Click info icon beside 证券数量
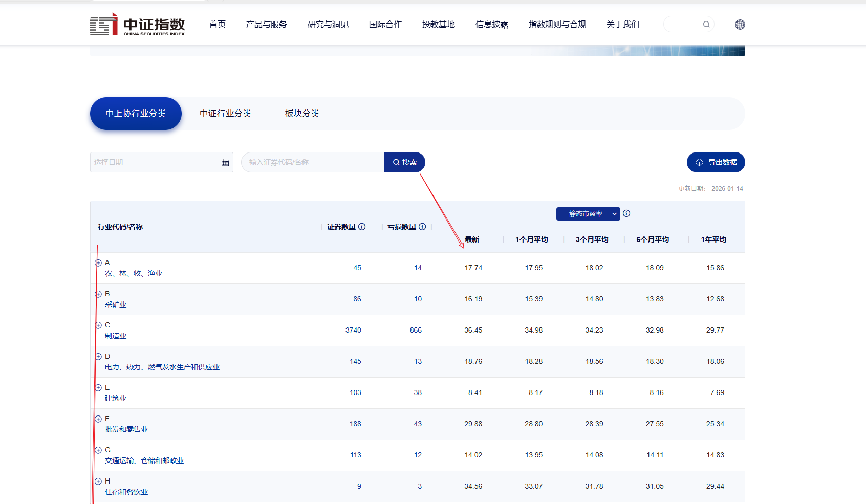The image size is (866, 504). click(x=362, y=227)
